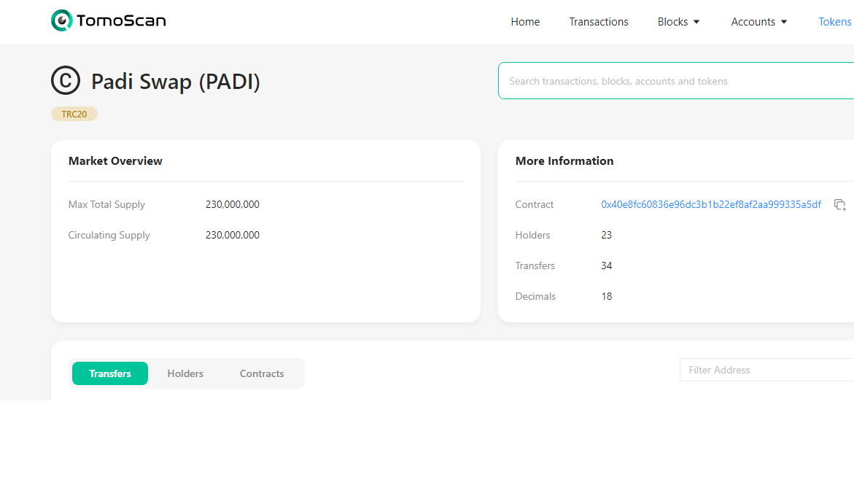Screen dimensions: 854x504
Task: Go to Transactions page
Action: pos(599,22)
